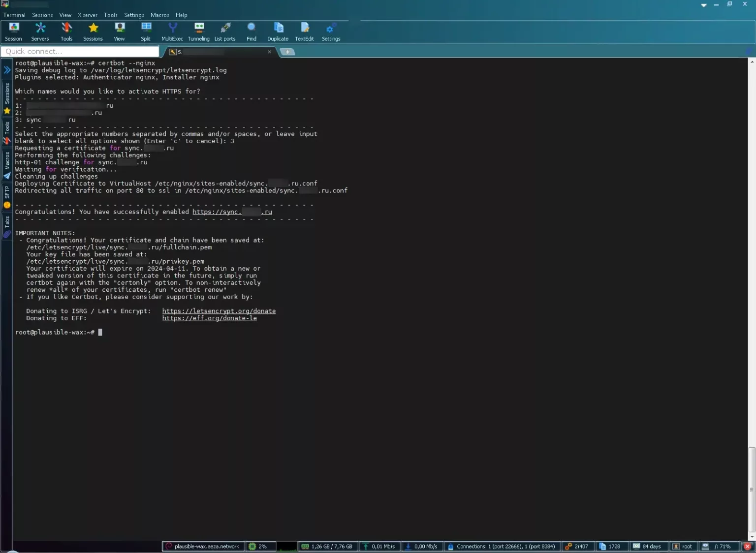Duplicate the current session tab
This screenshot has width=756, height=553.
pyautogui.click(x=278, y=31)
